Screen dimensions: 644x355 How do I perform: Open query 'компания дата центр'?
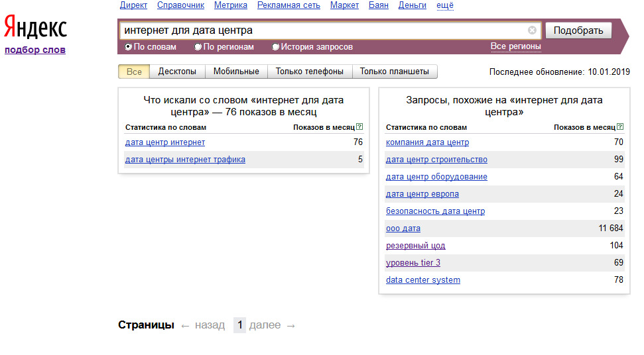[427, 142]
